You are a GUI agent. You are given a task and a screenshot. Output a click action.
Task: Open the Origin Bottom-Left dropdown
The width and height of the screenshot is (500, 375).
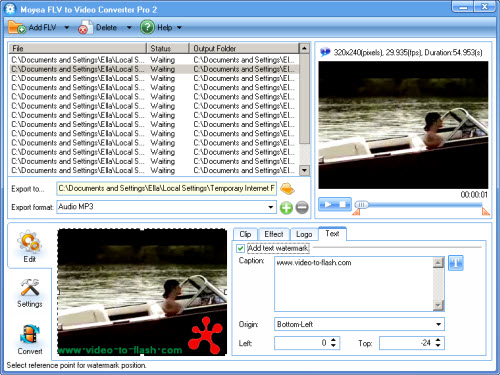click(438, 324)
